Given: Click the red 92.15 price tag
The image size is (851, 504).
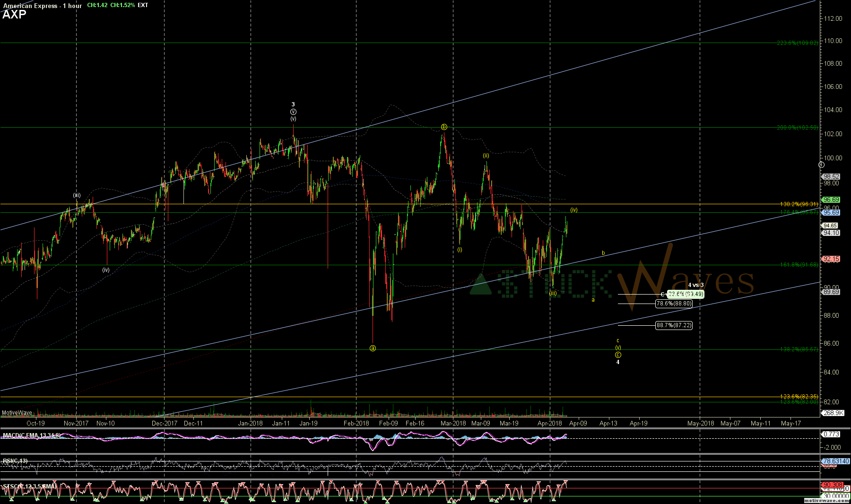Looking at the screenshot, I should (x=831, y=259).
